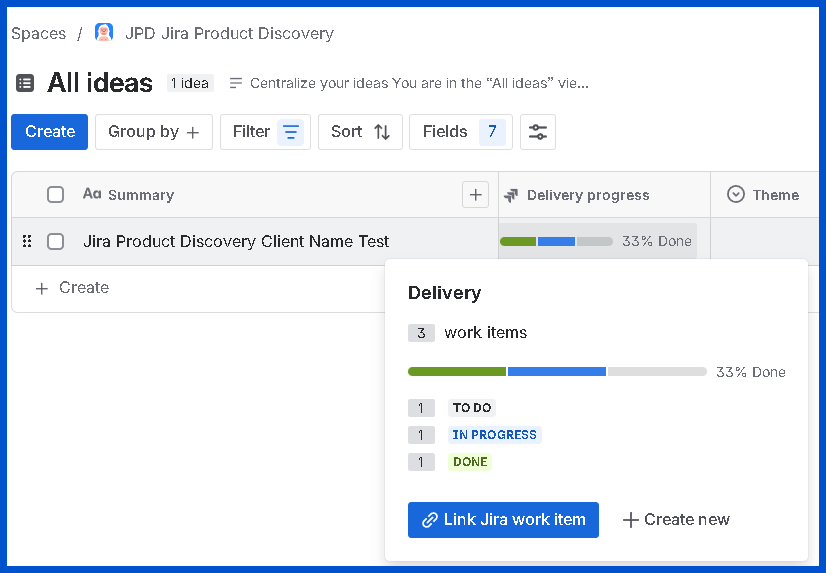Click the Link Jira work item button
This screenshot has width=826, height=573.
click(x=503, y=520)
